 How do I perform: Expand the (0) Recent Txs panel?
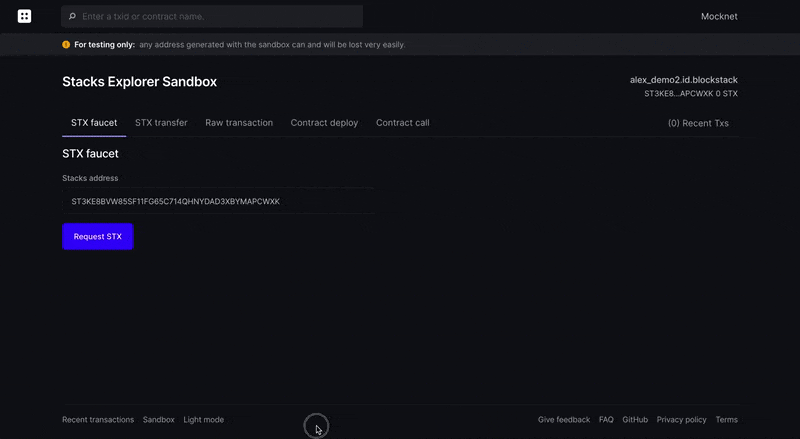698,123
